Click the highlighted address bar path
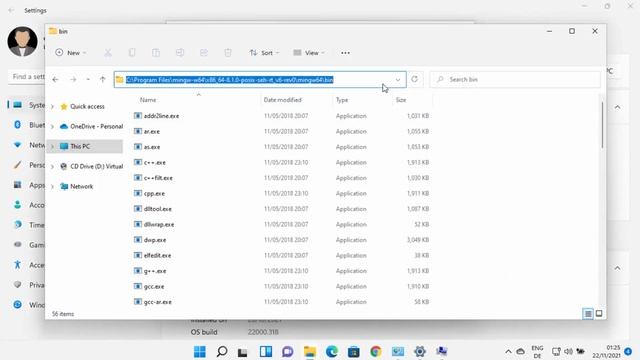 point(229,80)
